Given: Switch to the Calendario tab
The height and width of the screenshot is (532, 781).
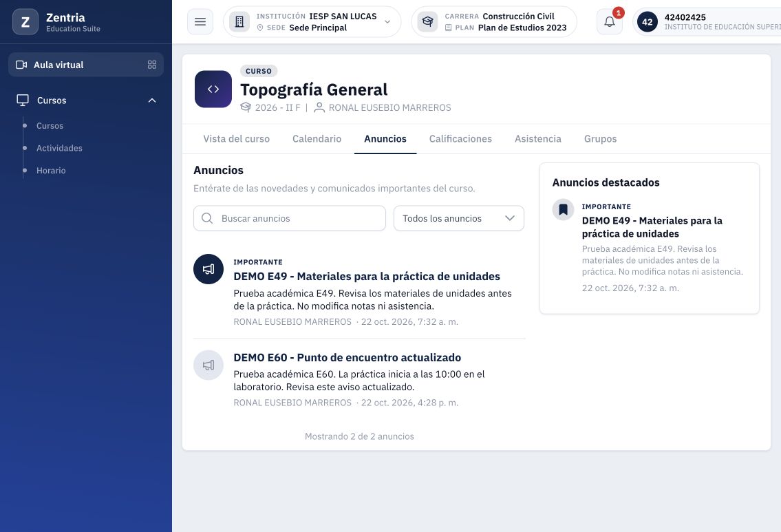Looking at the screenshot, I should point(317,139).
